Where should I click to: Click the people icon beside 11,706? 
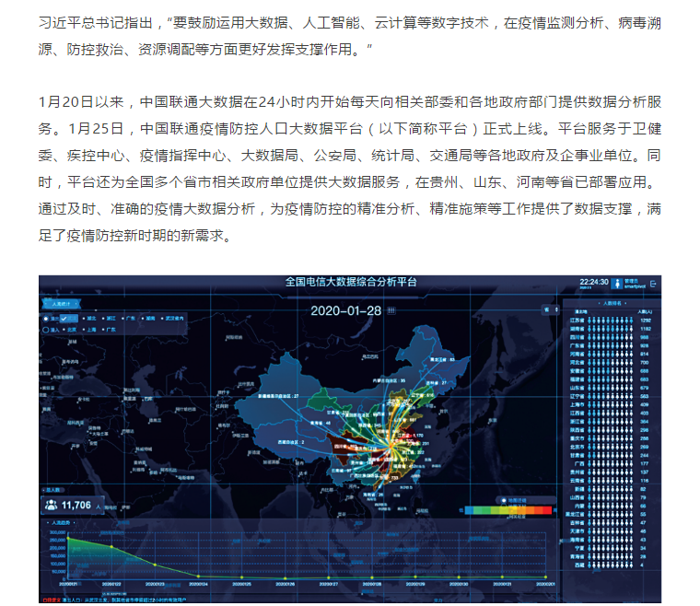(52, 505)
